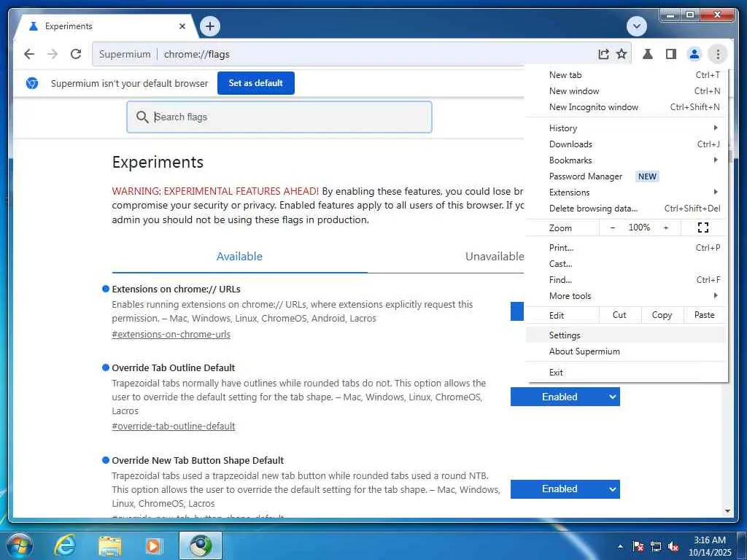Click Paste in the Edit row
The height and width of the screenshot is (560, 747).
coord(704,315)
